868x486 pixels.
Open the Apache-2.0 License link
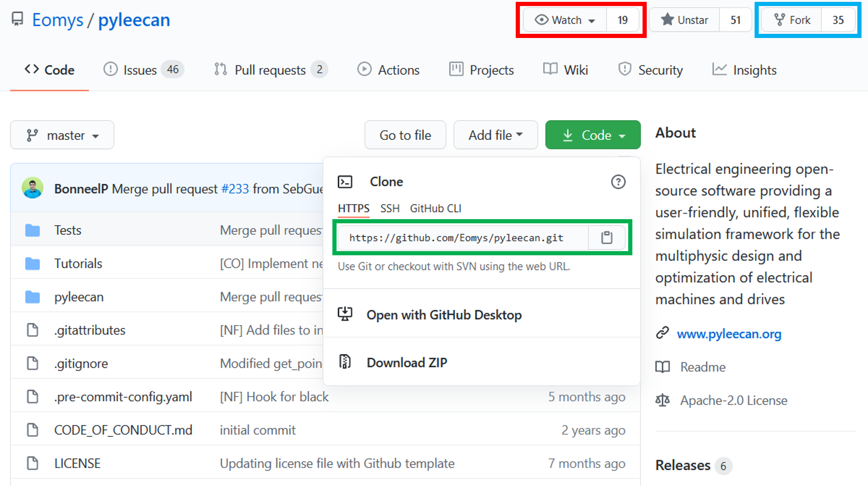pos(734,400)
